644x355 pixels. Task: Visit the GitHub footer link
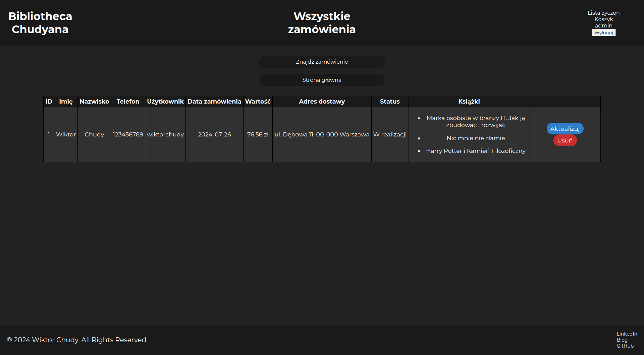[625, 346]
